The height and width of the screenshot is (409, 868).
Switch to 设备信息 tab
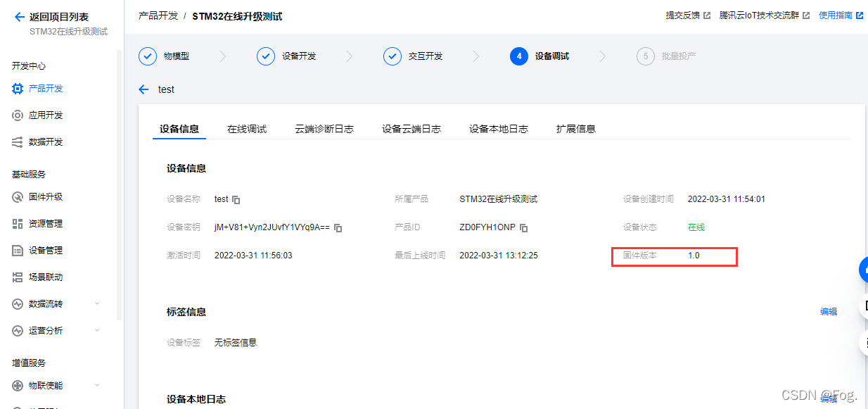(179, 129)
